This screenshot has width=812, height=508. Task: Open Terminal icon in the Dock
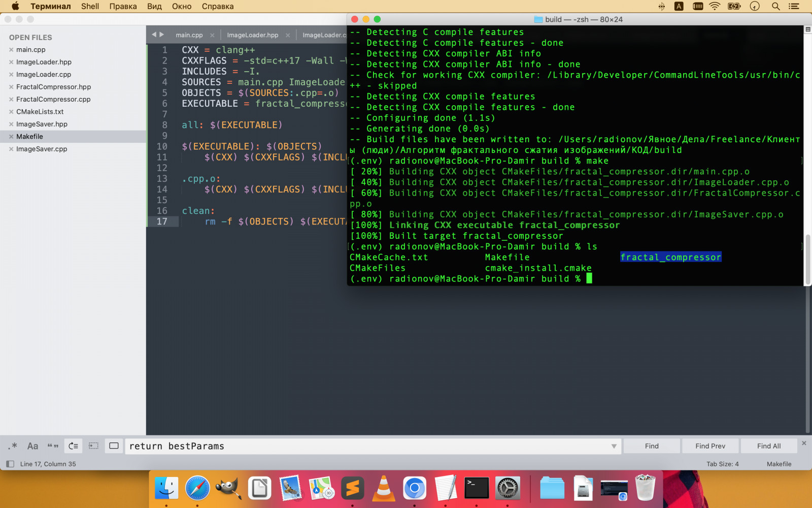click(477, 488)
